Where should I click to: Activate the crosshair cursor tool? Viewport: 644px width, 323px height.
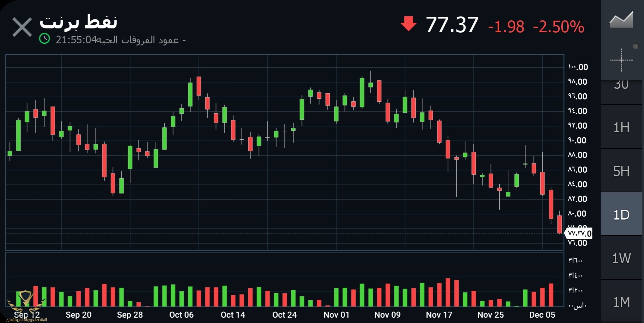click(x=621, y=60)
